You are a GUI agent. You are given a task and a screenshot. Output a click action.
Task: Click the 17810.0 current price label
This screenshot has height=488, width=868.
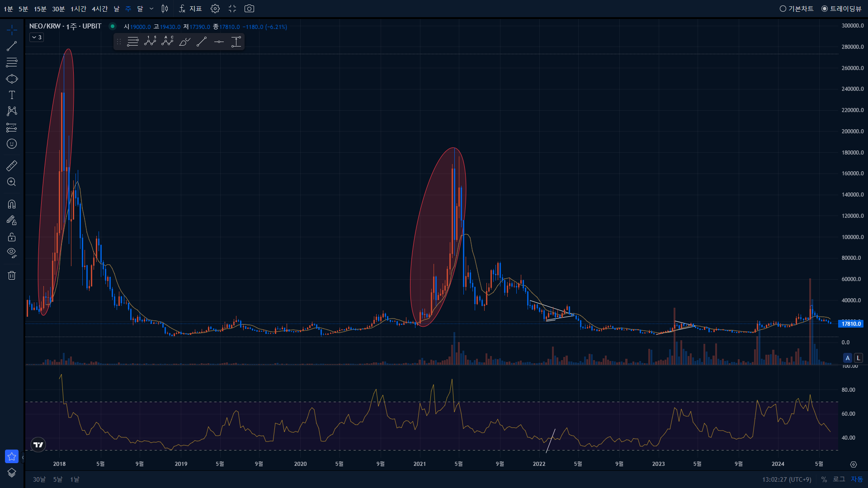coord(851,324)
